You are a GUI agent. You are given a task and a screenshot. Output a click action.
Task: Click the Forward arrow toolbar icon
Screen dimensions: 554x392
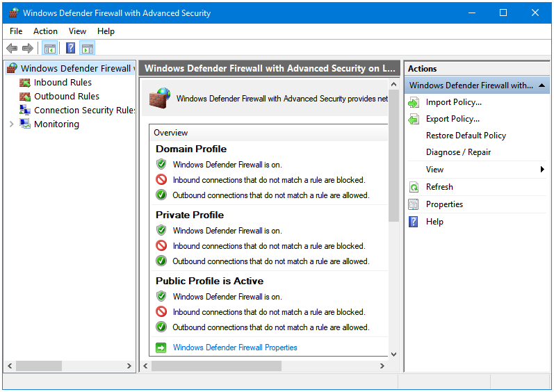click(28, 48)
